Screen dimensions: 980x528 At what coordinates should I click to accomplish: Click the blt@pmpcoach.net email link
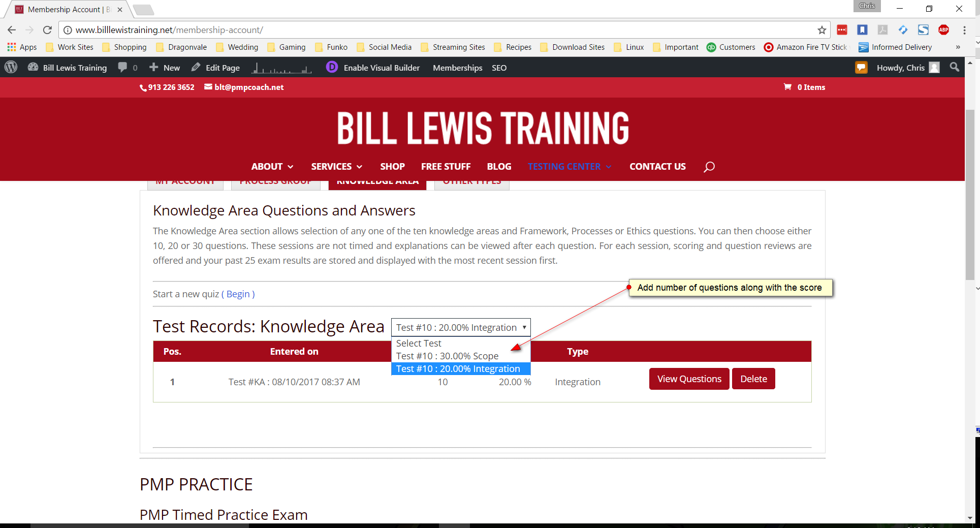[249, 87]
